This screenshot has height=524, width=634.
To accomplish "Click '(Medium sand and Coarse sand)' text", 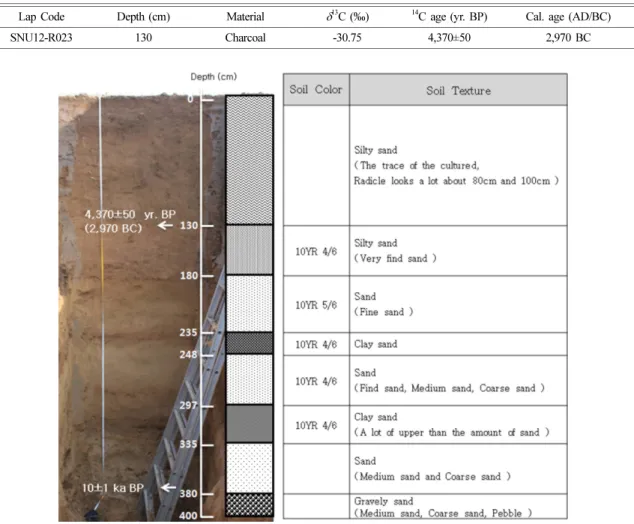I will [432, 476].
